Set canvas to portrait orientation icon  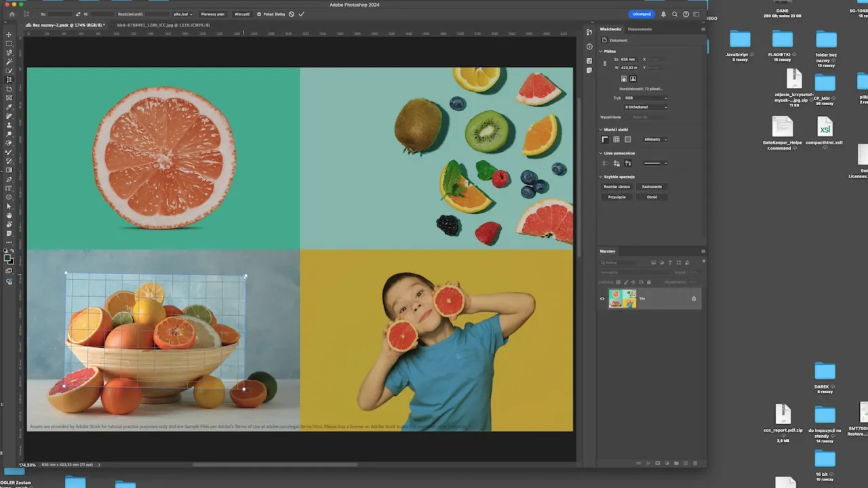tap(625, 79)
